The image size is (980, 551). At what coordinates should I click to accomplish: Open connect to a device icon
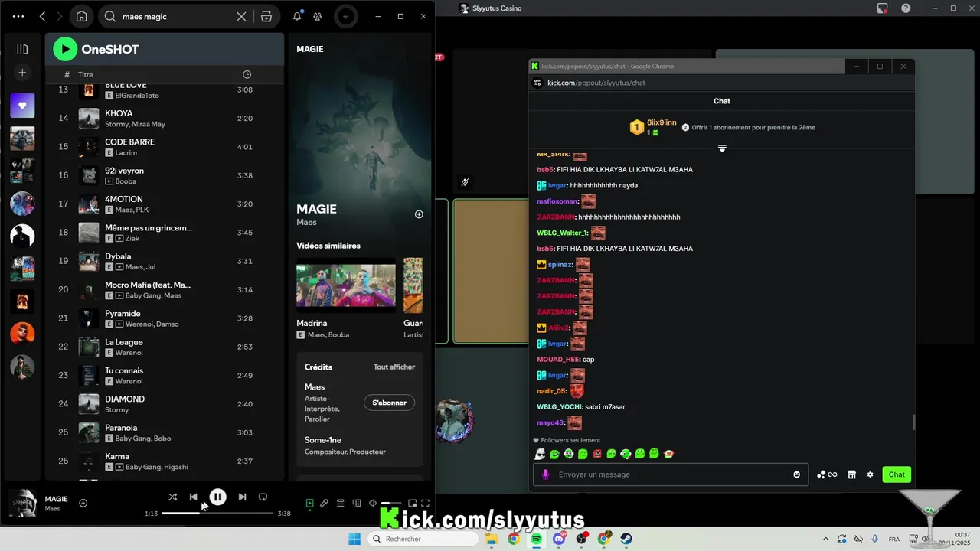[x=357, y=503]
